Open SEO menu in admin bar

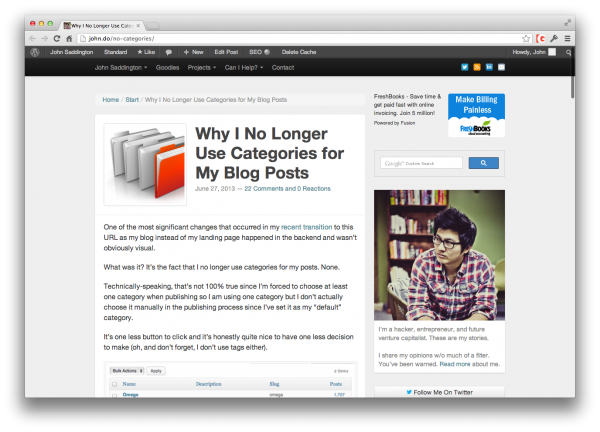[x=259, y=52]
